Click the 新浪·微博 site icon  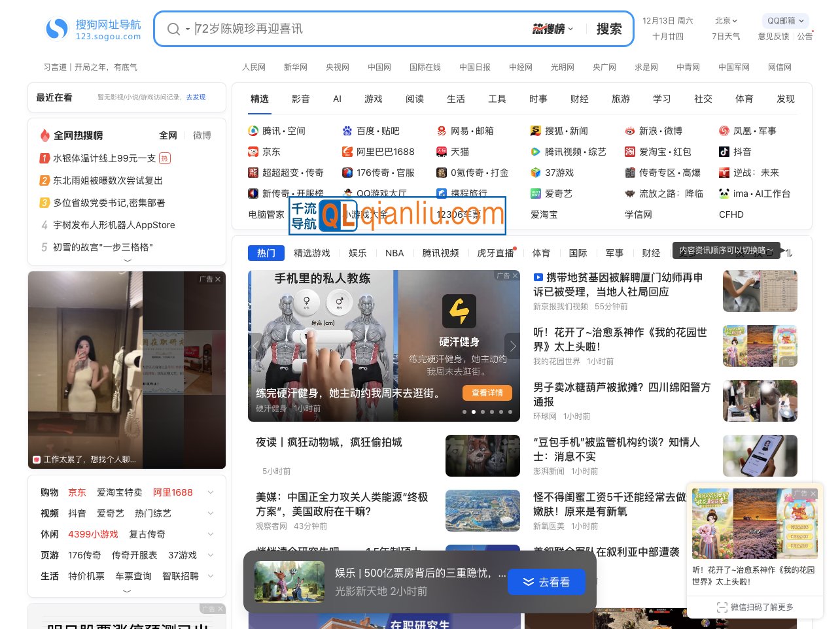pyautogui.click(x=630, y=131)
